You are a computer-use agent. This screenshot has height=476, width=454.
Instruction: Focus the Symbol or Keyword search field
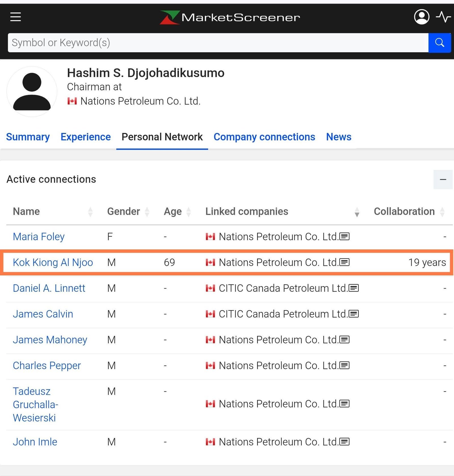click(x=218, y=43)
